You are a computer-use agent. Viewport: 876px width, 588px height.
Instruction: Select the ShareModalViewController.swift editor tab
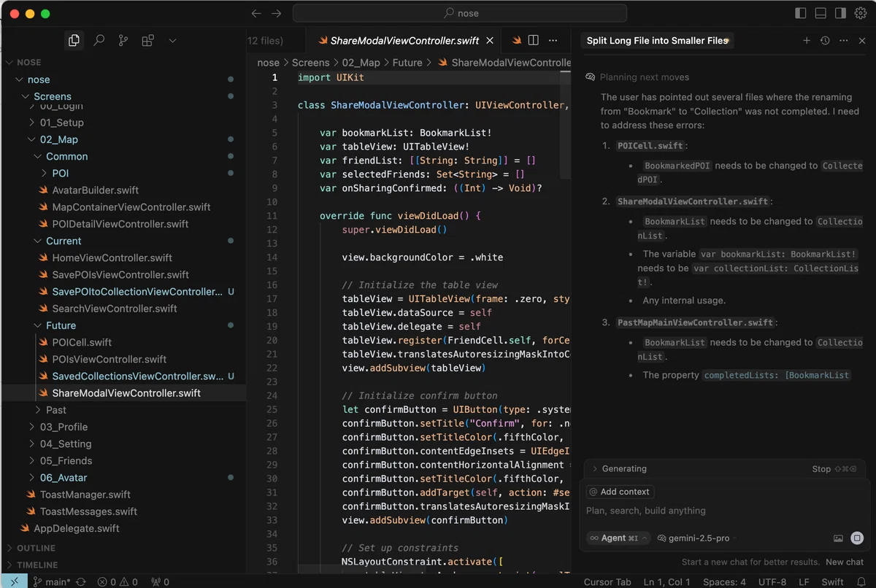404,41
